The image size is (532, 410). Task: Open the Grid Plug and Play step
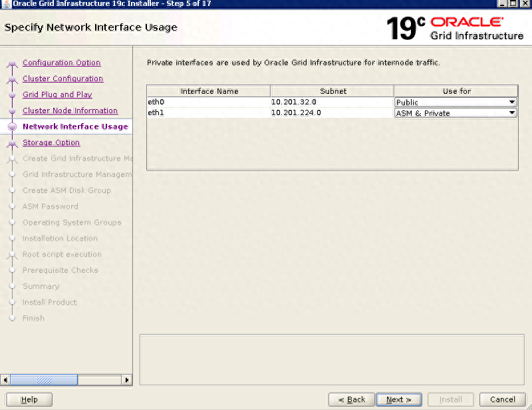57,95
